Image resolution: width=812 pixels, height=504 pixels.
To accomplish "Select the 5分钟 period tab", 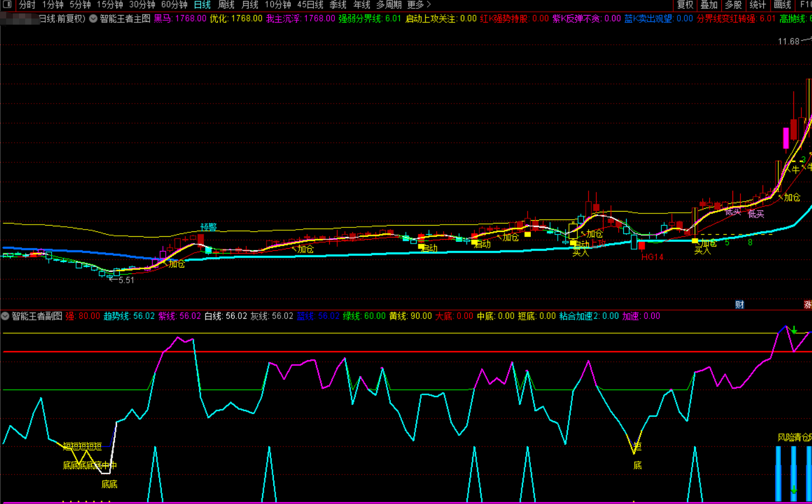I will point(80,4).
